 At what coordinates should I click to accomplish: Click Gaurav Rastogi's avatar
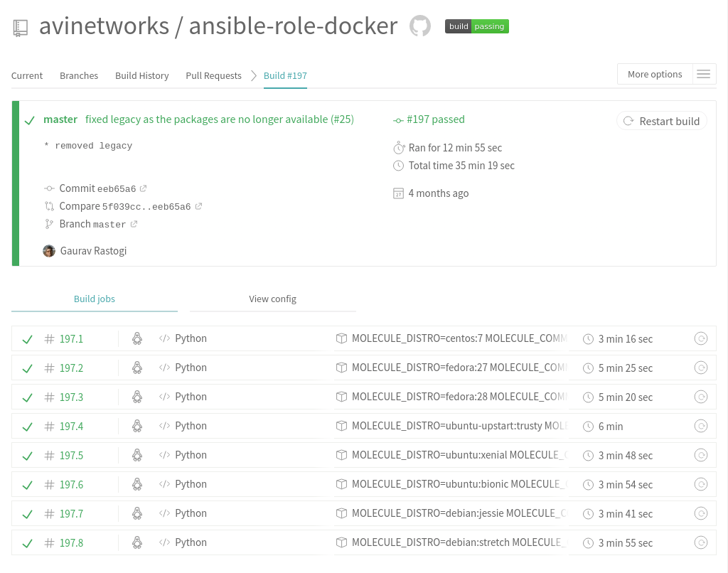pyautogui.click(x=49, y=251)
